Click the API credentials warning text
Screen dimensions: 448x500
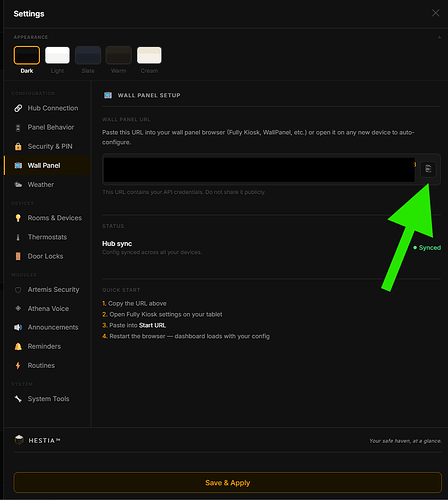coord(184,192)
